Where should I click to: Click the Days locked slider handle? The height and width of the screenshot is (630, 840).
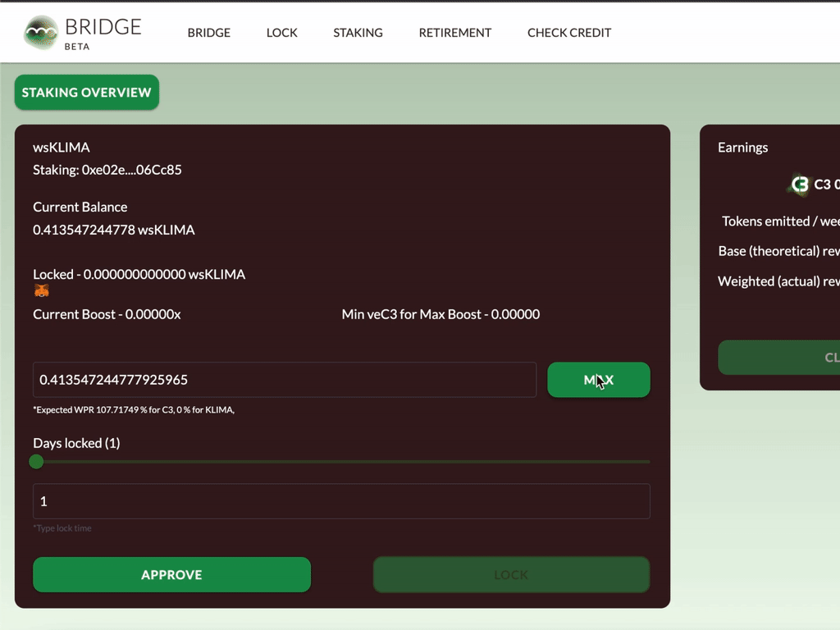(x=36, y=461)
